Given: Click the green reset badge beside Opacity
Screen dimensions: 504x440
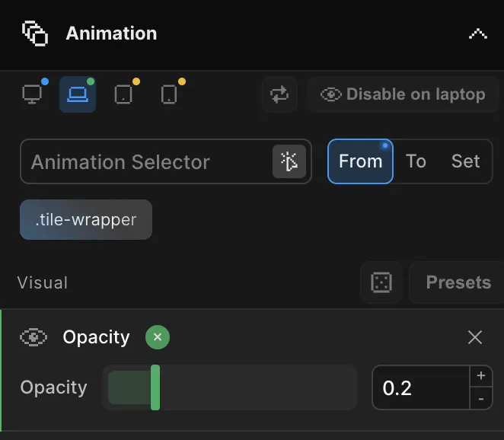Looking at the screenshot, I should click(x=158, y=337).
